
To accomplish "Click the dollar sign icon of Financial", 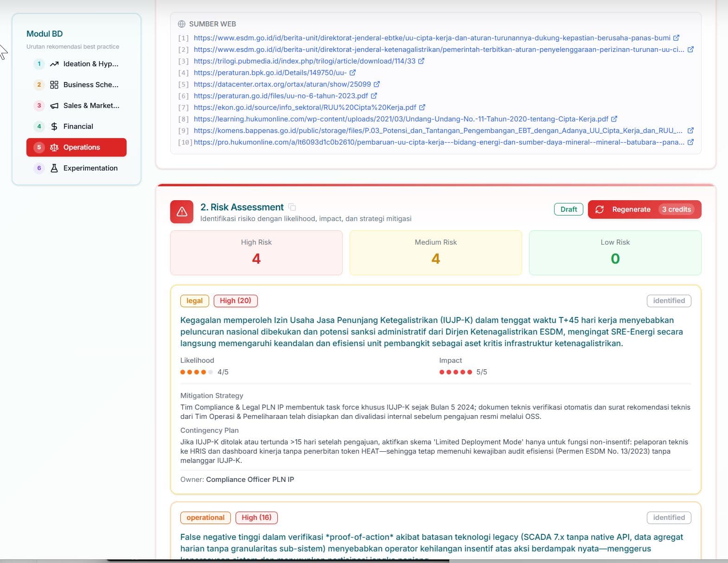I will pos(54,127).
